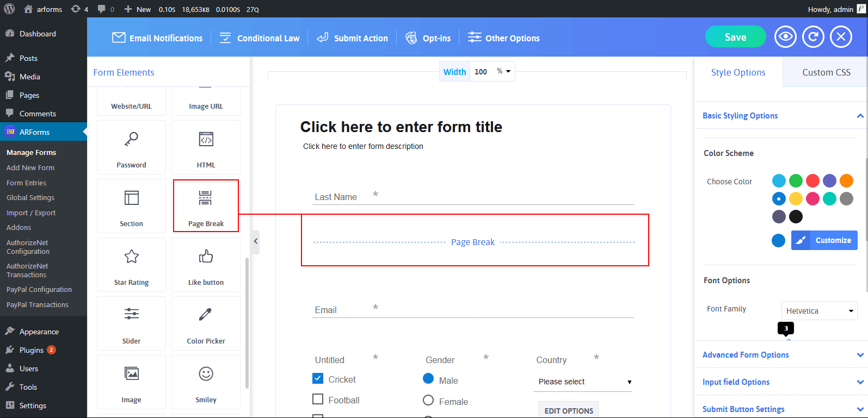Add a Password field element

point(131,147)
